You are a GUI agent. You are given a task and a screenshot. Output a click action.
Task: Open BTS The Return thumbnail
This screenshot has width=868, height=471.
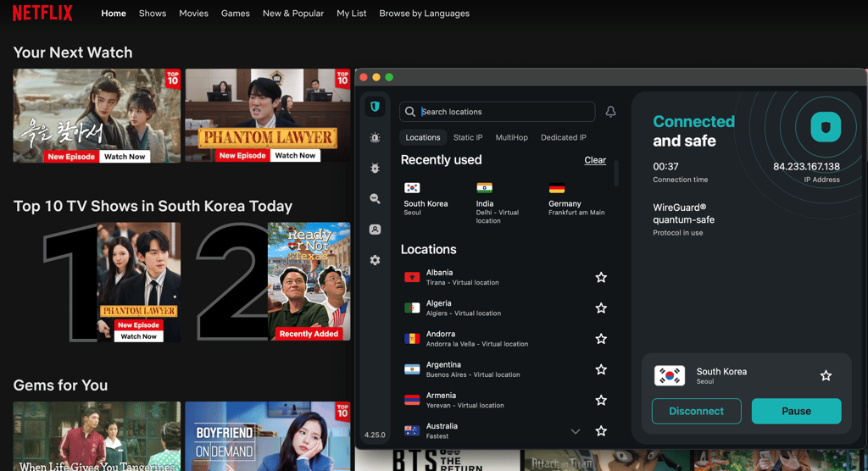click(x=437, y=460)
